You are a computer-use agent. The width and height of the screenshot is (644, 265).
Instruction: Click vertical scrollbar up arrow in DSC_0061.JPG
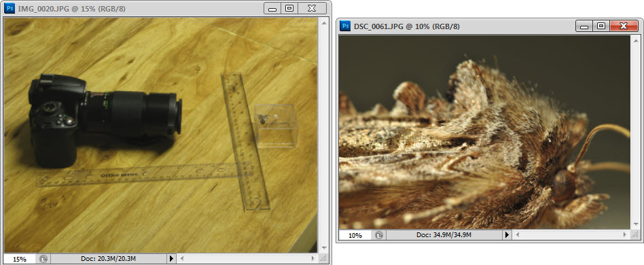click(x=637, y=40)
